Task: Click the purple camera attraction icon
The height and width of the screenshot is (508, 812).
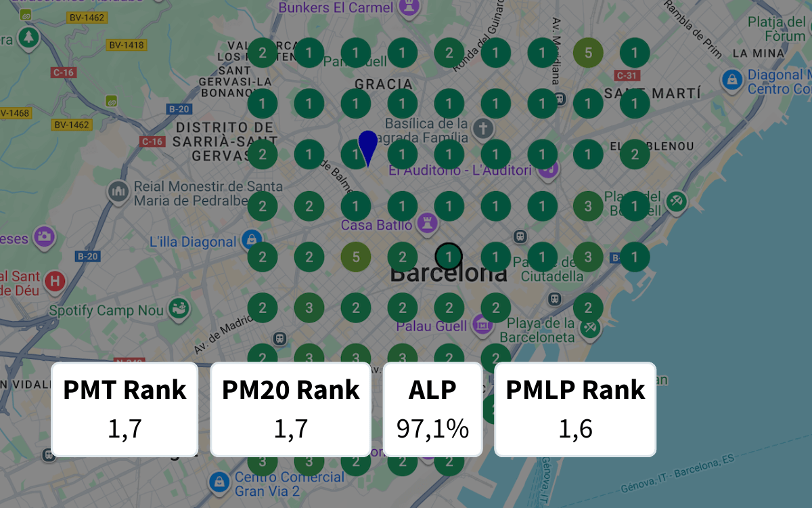Action: click(x=45, y=237)
